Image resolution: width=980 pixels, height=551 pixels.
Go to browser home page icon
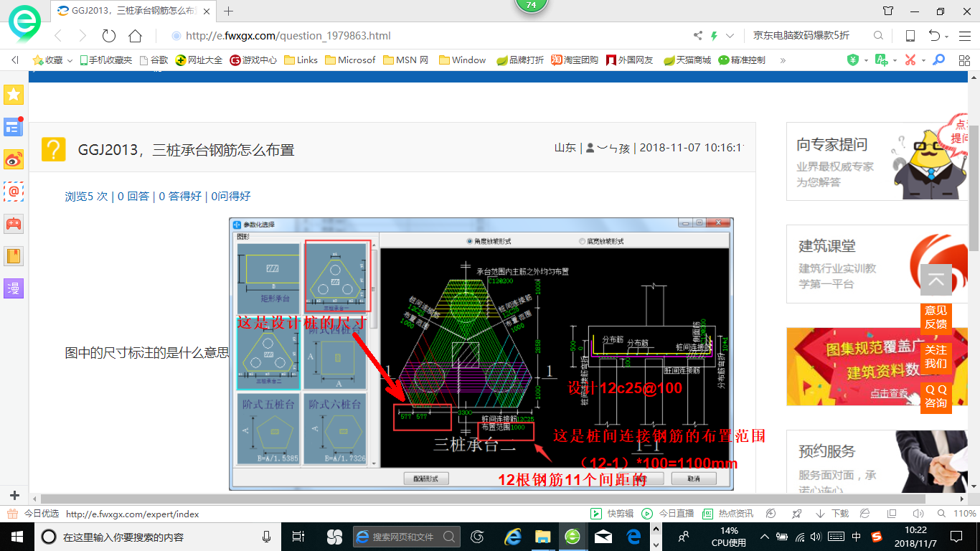pyautogui.click(x=135, y=35)
